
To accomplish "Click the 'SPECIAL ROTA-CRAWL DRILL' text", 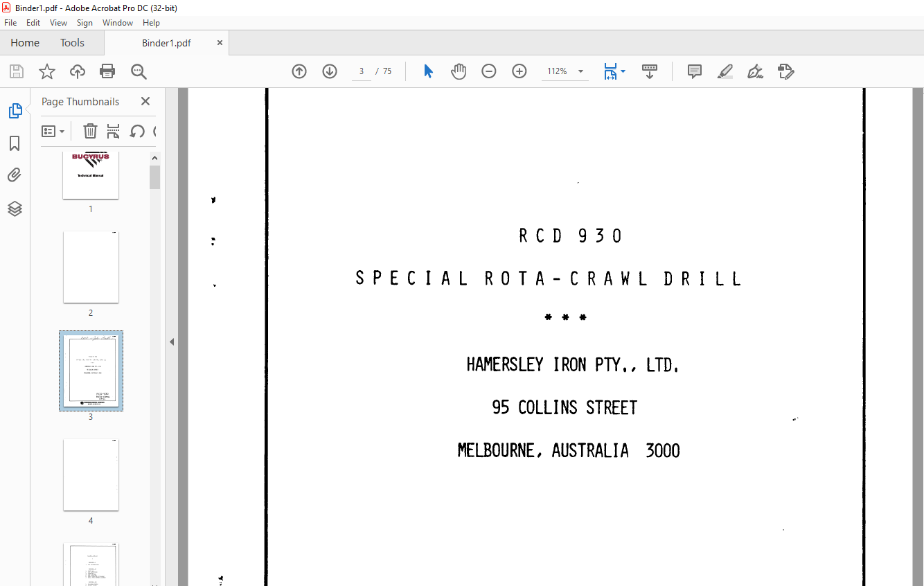I will [549, 279].
